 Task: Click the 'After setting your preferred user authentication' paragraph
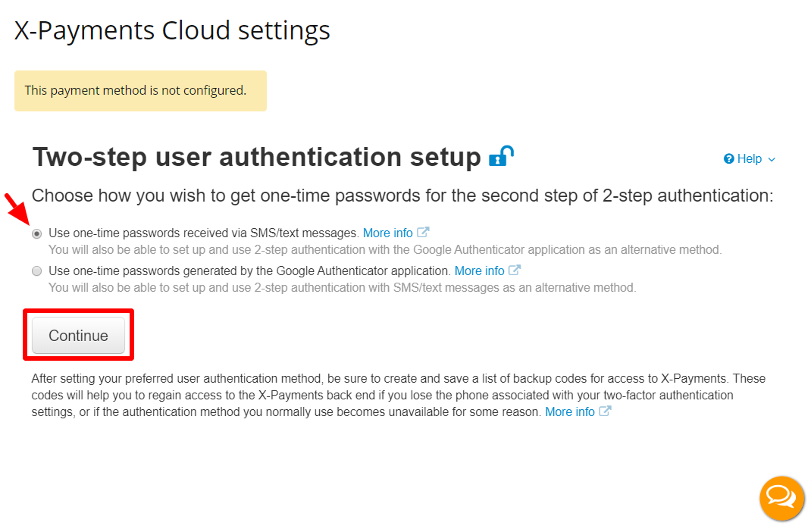[398, 396]
